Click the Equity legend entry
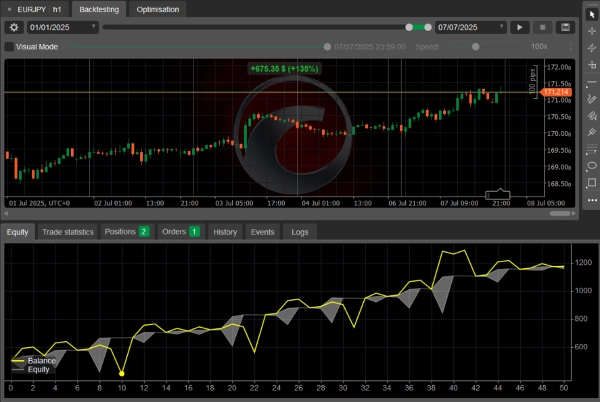This screenshot has height=402, width=600. [31, 369]
